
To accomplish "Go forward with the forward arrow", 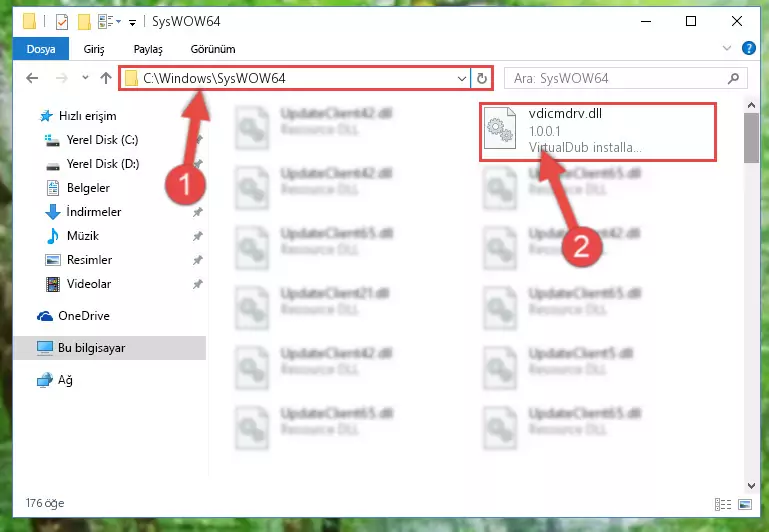I will tap(62, 78).
